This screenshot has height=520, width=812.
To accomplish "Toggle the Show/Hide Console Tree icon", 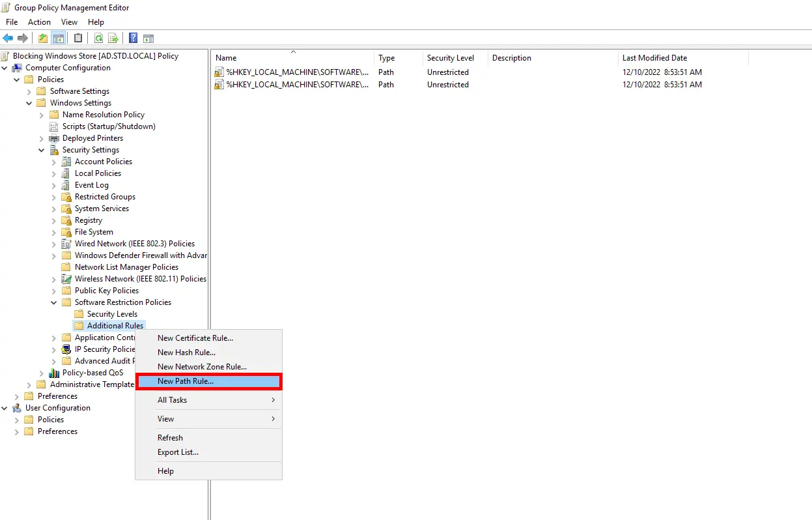I will pyautogui.click(x=59, y=38).
